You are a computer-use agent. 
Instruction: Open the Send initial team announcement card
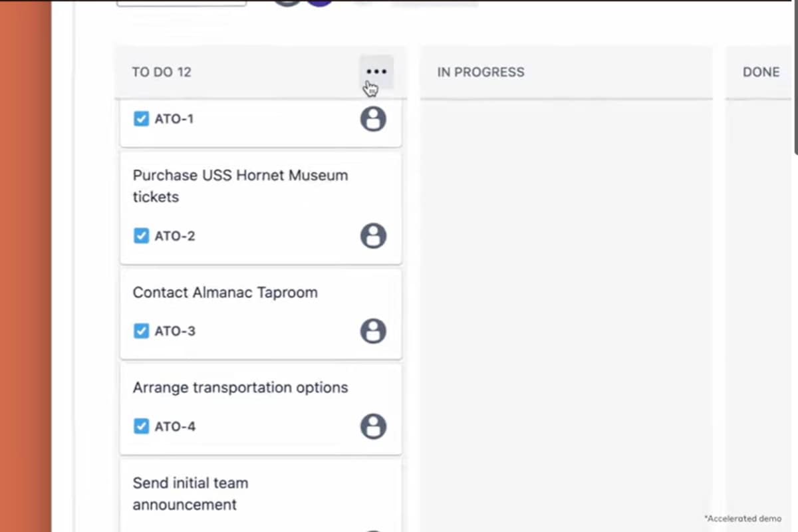(190, 493)
